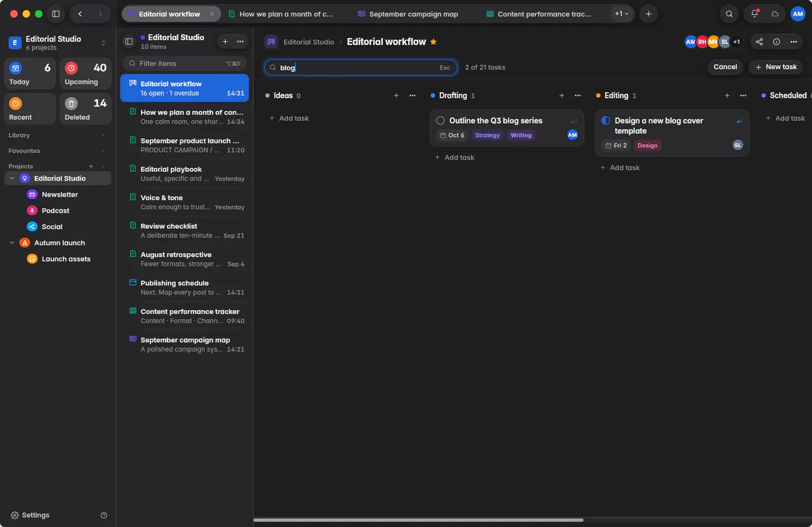Open the search magnifier in top bar
Image resolution: width=812 pixels, height=527 pixels.
(x=730, y=14)
